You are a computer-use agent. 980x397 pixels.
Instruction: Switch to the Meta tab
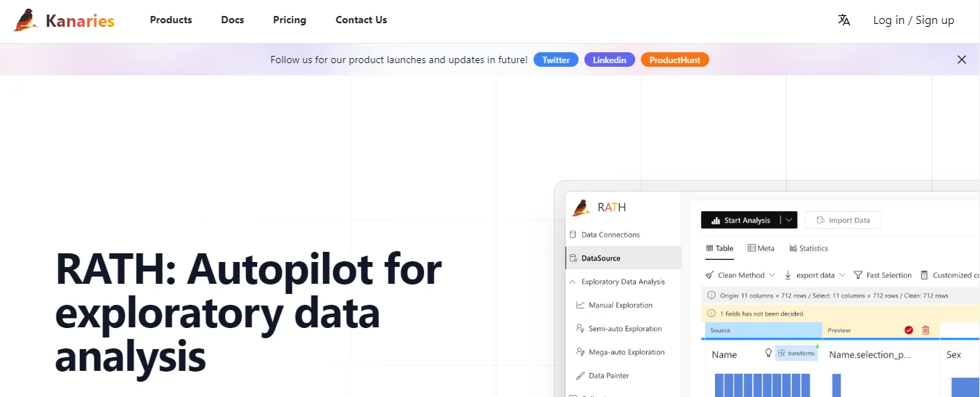(761, 248)
